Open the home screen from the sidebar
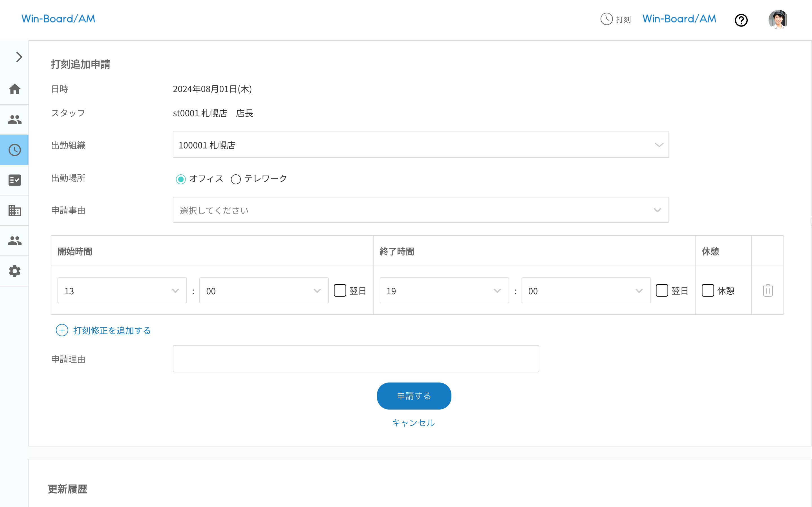 tap(14, 89)
